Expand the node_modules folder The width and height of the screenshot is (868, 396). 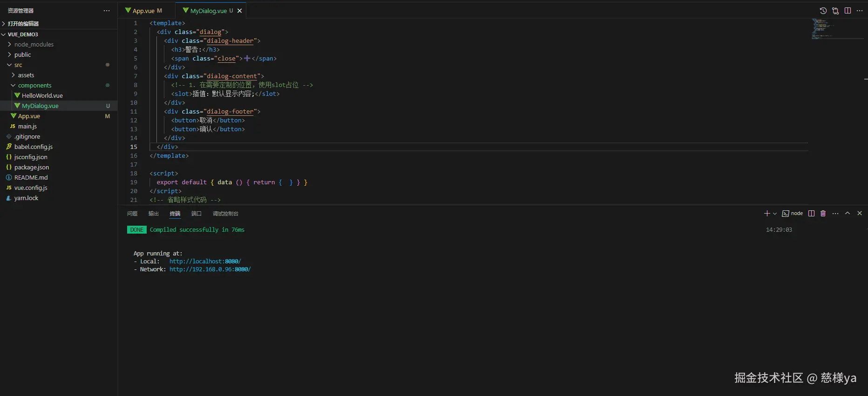click(x=59, y=45)
